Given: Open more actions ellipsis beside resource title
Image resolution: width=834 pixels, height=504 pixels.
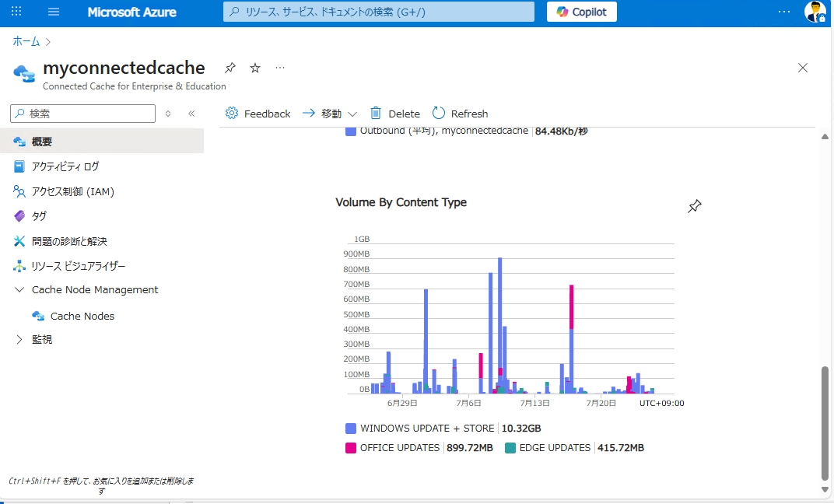Looking at the screenshot, I should tap(280, 68).
